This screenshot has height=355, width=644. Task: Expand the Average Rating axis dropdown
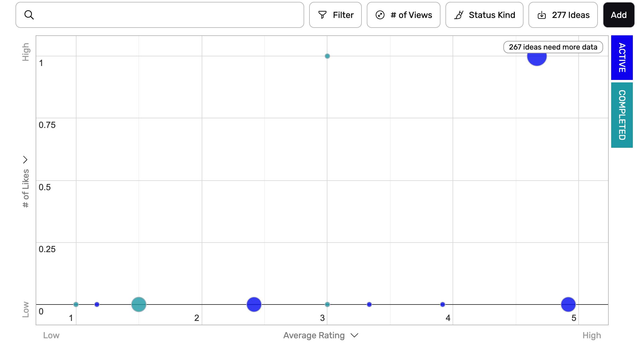pyautogui.click(x=354, y=335)
